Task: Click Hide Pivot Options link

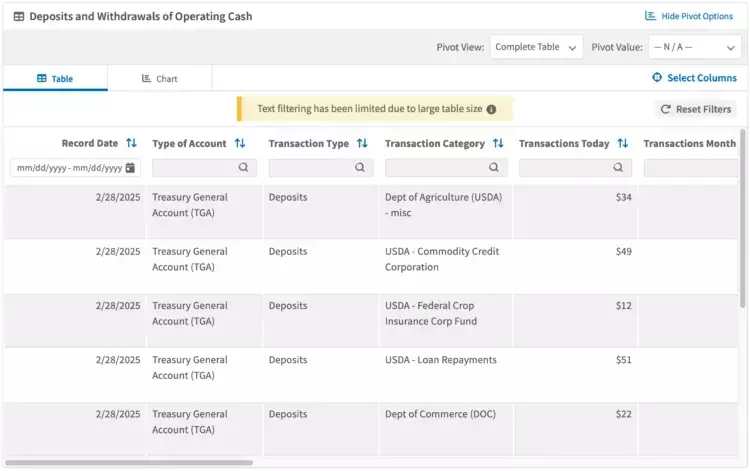Action: [x=689, y=16]
